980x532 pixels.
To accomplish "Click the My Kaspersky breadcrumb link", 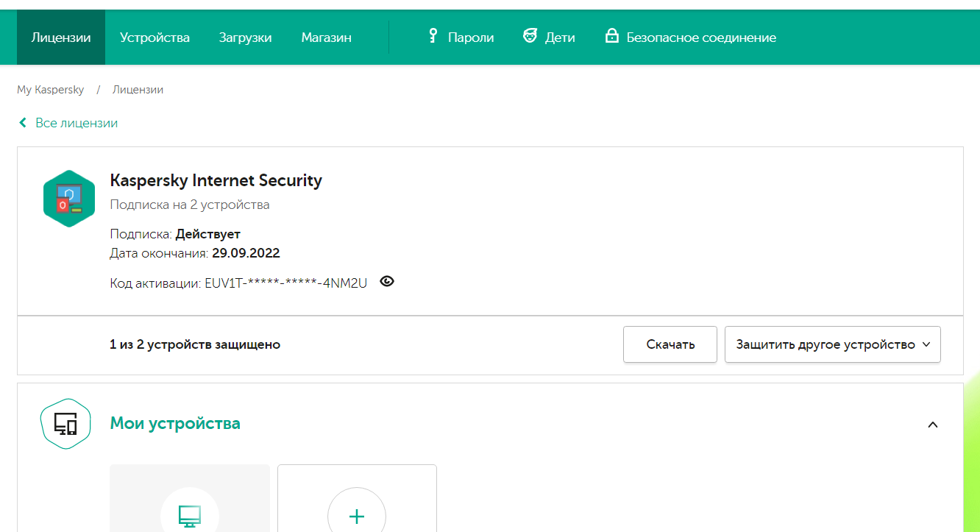I will [x=50, y=90].
